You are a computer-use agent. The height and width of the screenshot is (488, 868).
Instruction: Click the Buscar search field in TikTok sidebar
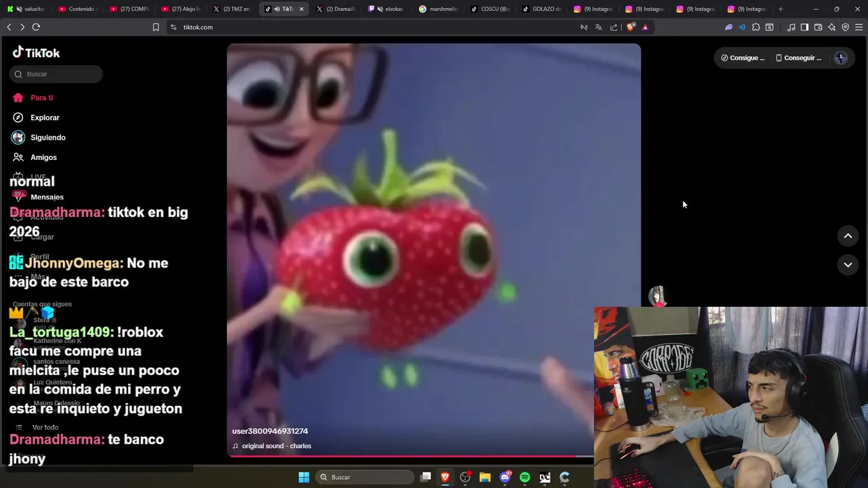pos(56,74)
